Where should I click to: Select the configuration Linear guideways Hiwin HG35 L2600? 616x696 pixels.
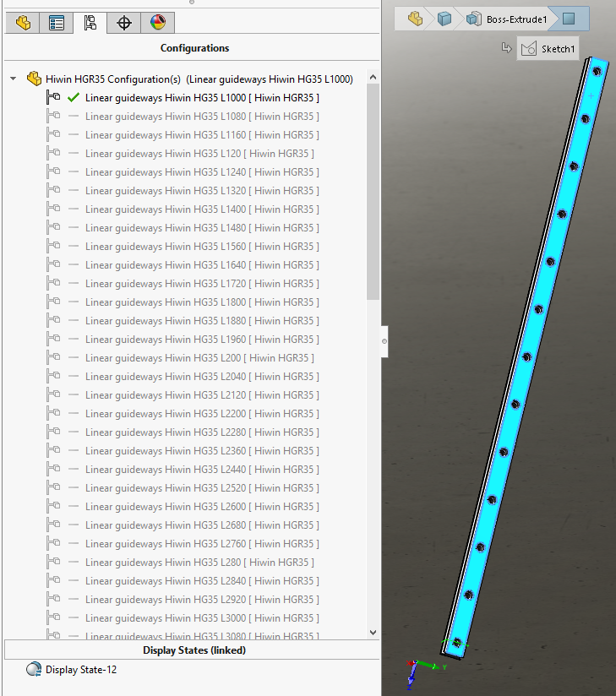(x=202, y=507)
